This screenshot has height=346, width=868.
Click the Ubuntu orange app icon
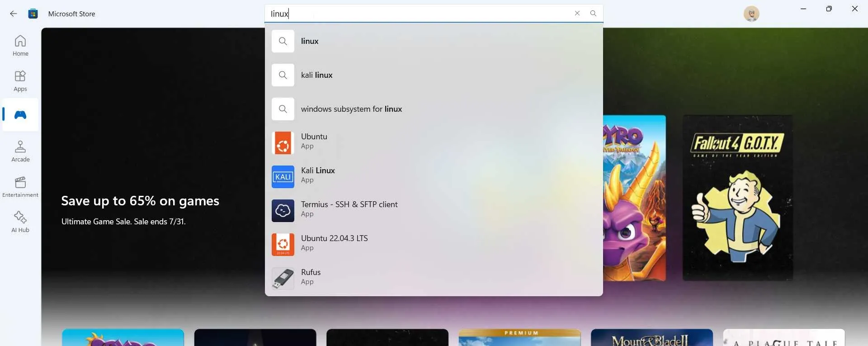click(x=283, y=143)
